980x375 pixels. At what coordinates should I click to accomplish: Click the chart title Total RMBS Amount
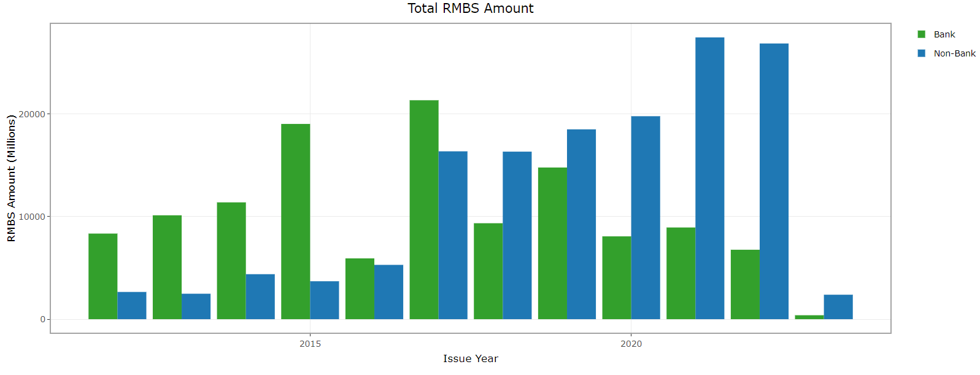[470, 9]
